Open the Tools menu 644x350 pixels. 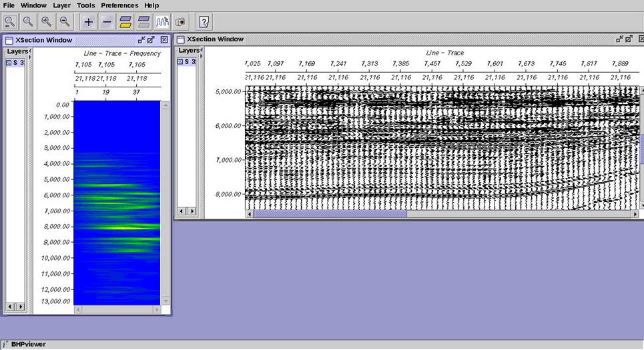pyautogui.click(x=86, y=5)
